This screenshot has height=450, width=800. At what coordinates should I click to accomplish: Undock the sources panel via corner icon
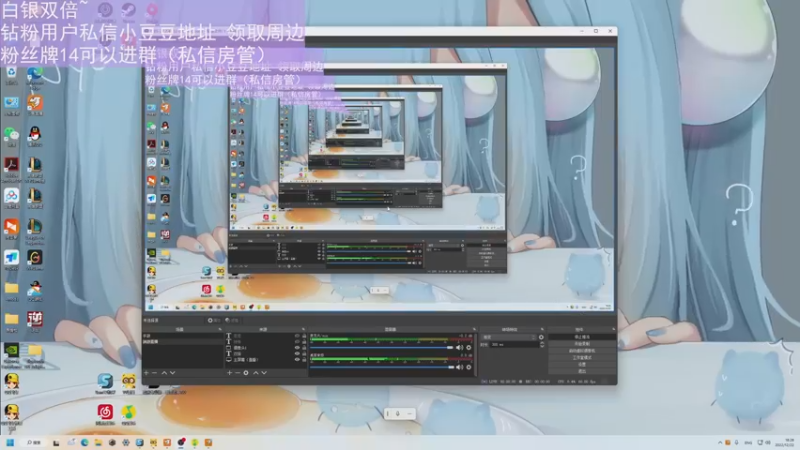pyautogui.click(x=303, y=329)
